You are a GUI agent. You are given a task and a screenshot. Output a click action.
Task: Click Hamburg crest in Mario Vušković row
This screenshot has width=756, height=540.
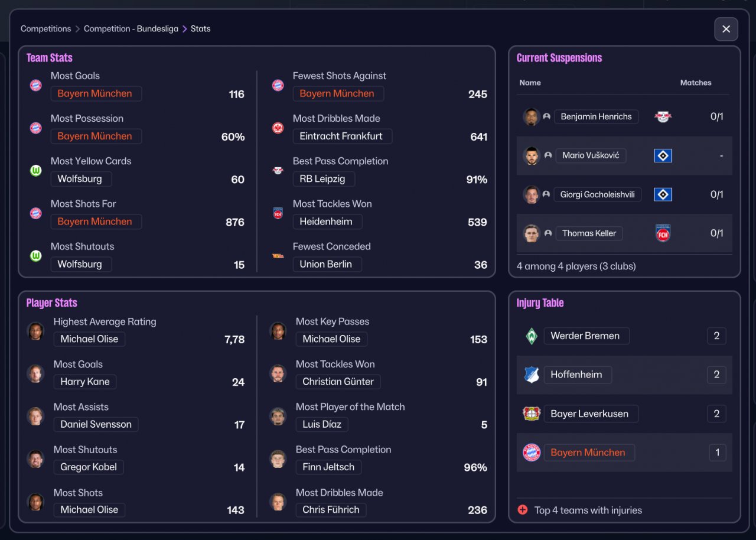pos(663,156)
